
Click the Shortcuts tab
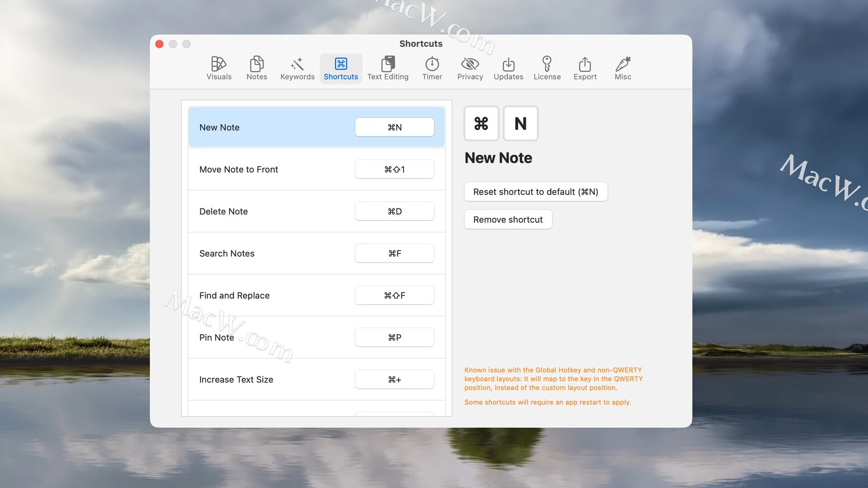coord(341,68)
